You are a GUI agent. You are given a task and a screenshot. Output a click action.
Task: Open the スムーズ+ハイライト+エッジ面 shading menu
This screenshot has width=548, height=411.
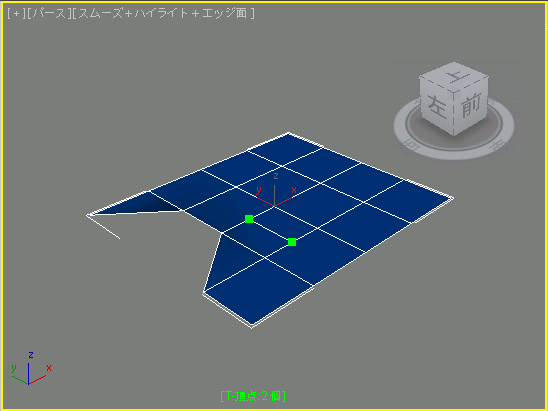click(x=163, y=14)
